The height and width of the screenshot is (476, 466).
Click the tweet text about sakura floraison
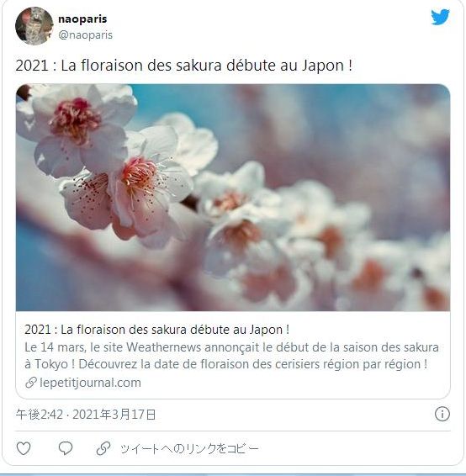click(x=184, y=66)
